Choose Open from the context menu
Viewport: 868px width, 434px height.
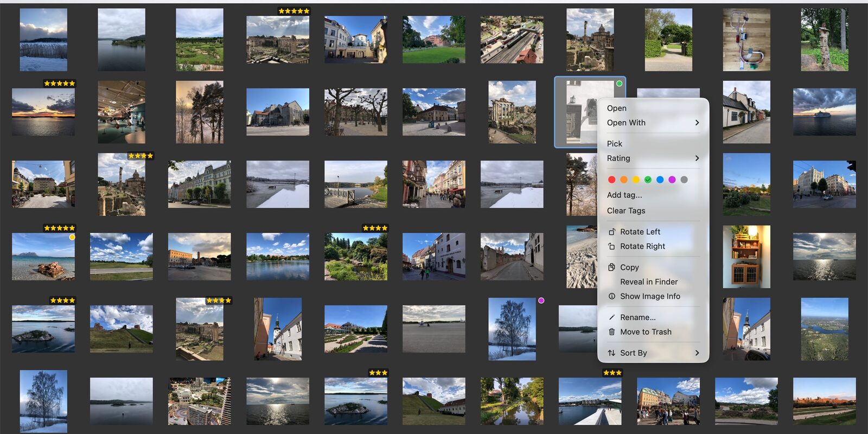pos(653,108)
